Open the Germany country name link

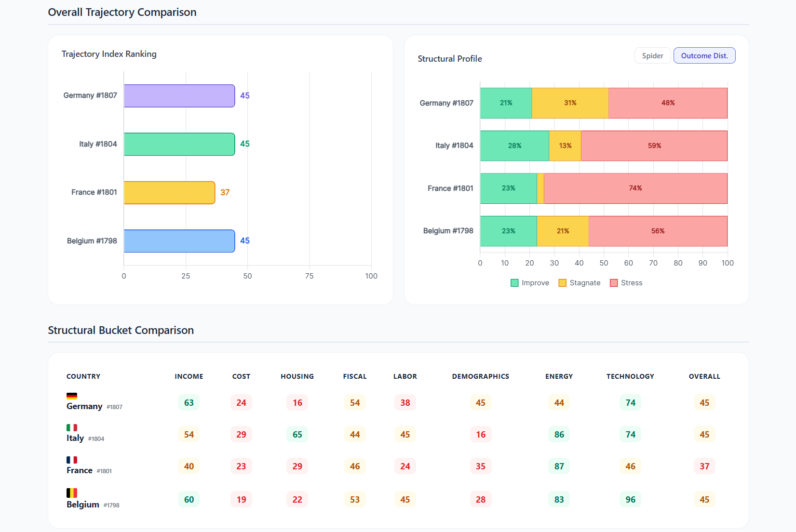click(x=84, y=406)
